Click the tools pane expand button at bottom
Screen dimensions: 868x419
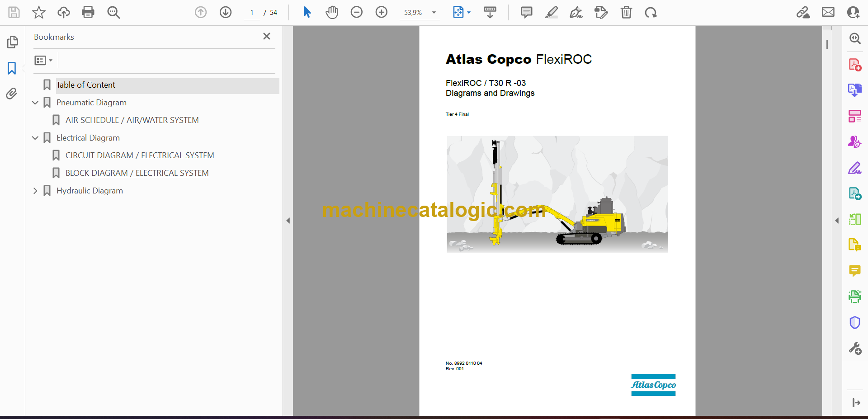click(856, 403)
